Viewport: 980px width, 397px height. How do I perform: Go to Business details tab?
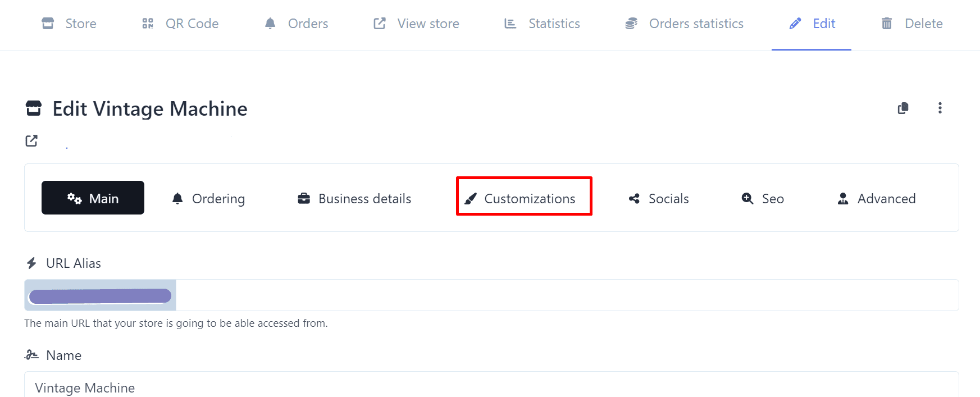[x=354, y=199]
